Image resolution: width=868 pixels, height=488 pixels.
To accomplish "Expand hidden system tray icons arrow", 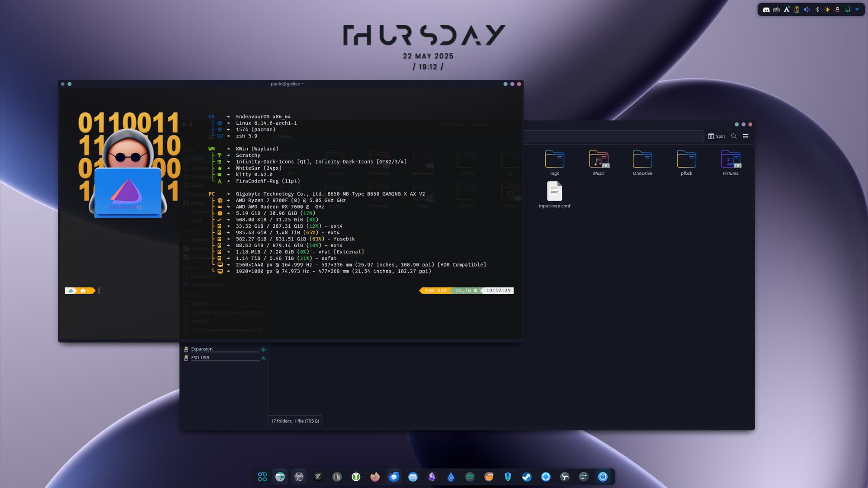I will (x=857, y=9).
